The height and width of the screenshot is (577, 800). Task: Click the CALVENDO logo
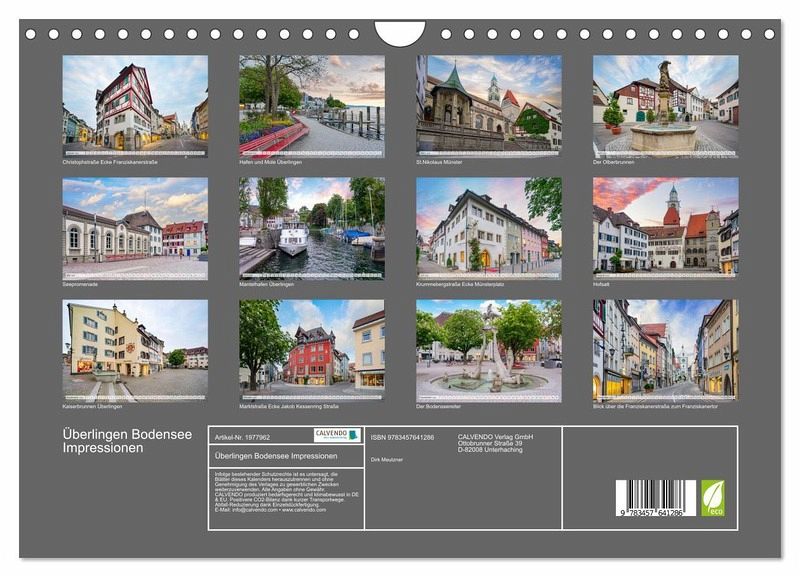(x=337, y=435)
